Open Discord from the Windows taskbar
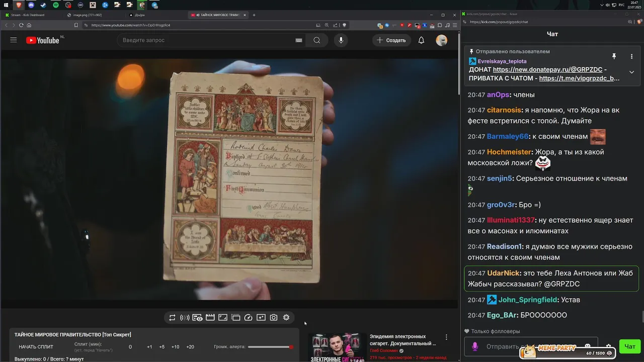The height and width of the screenshot is (362, 644). 31,5
